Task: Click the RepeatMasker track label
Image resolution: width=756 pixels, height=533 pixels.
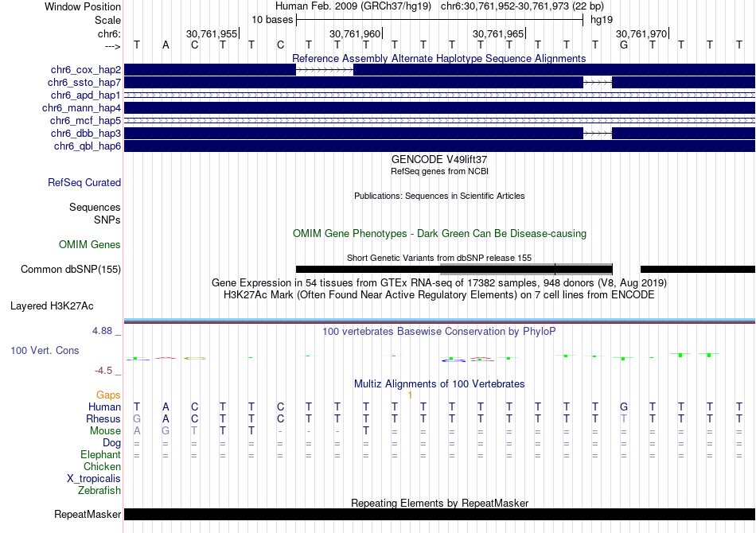Action: pos(88,514)
